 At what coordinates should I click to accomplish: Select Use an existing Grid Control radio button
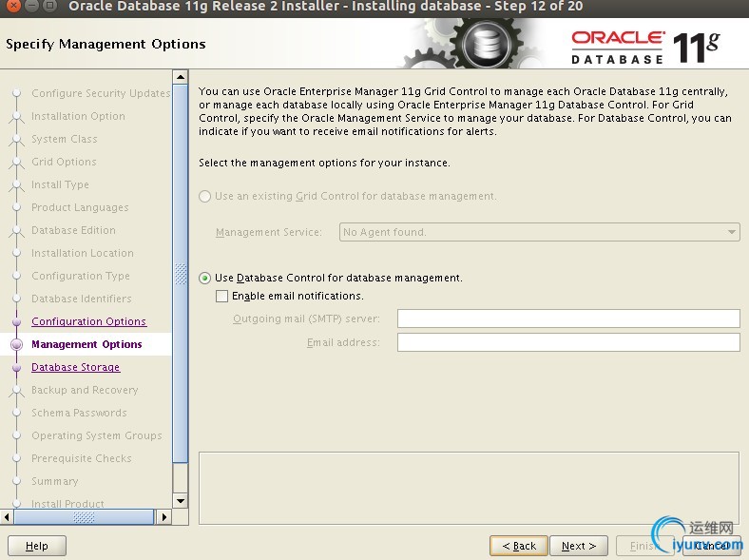tap(205, 197)
